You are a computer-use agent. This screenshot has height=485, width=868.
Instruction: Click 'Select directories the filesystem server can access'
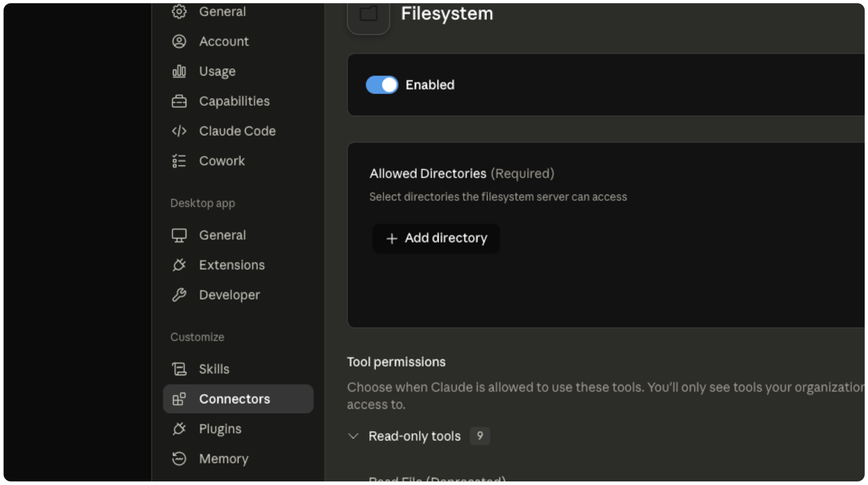tap(498, 197)
